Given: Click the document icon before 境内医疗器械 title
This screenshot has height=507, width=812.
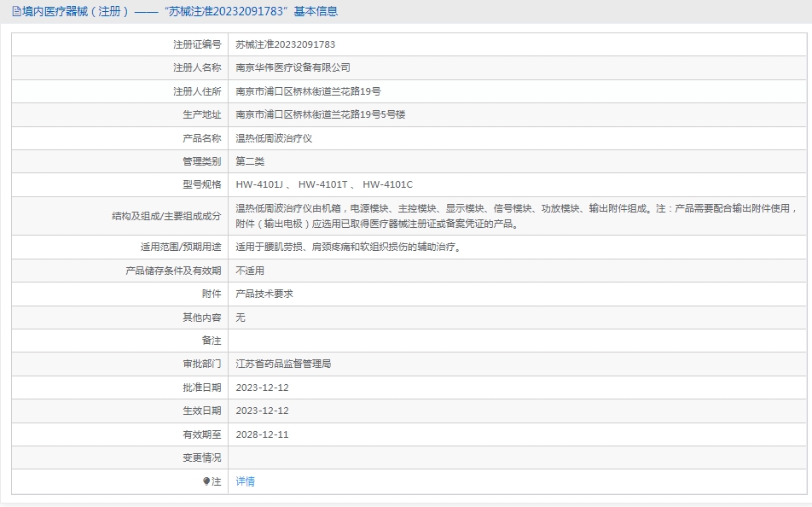Looking at the screenshot, I should pos(16,11).
